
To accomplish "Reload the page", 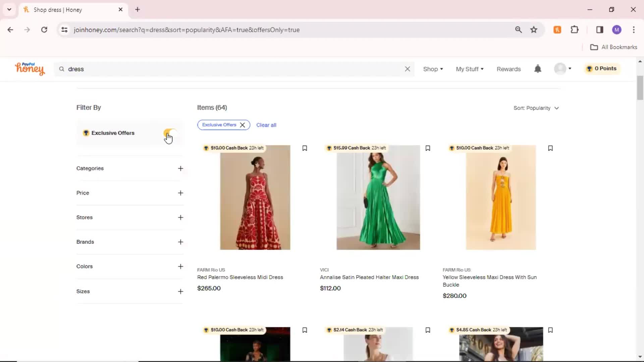I will [x=44, y=30].
